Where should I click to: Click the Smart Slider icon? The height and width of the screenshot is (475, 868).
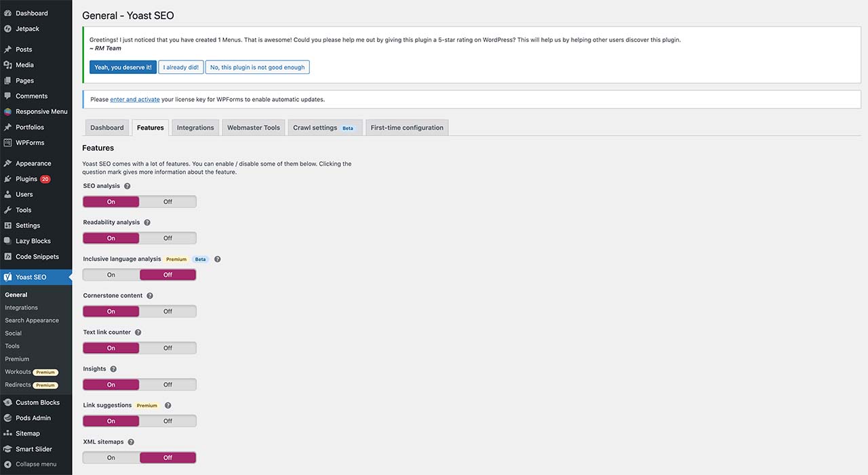[7, 449]
